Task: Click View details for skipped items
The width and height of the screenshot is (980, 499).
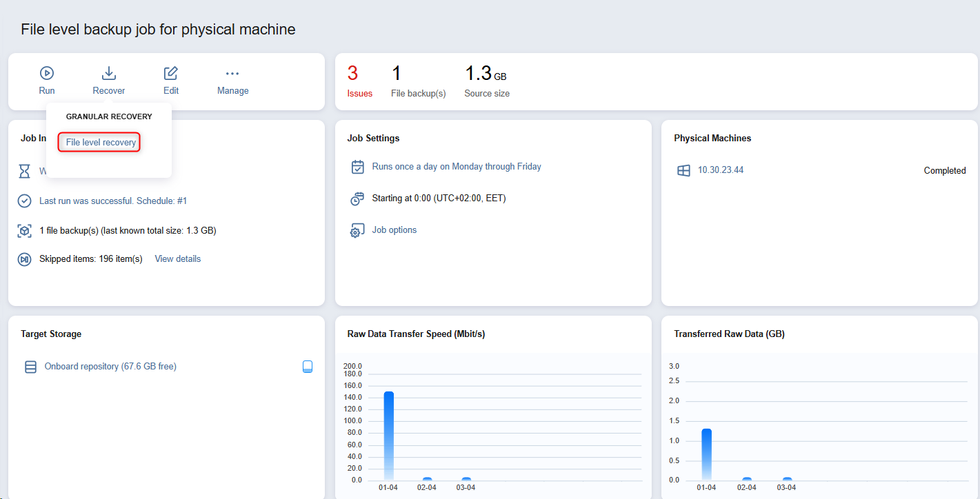Action: [177, 259]
